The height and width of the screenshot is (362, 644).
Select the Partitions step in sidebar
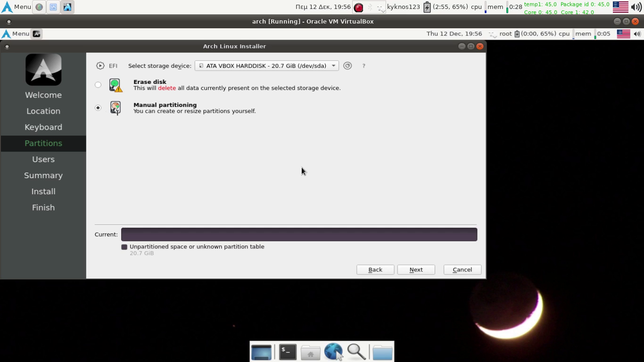pos(43,143)
